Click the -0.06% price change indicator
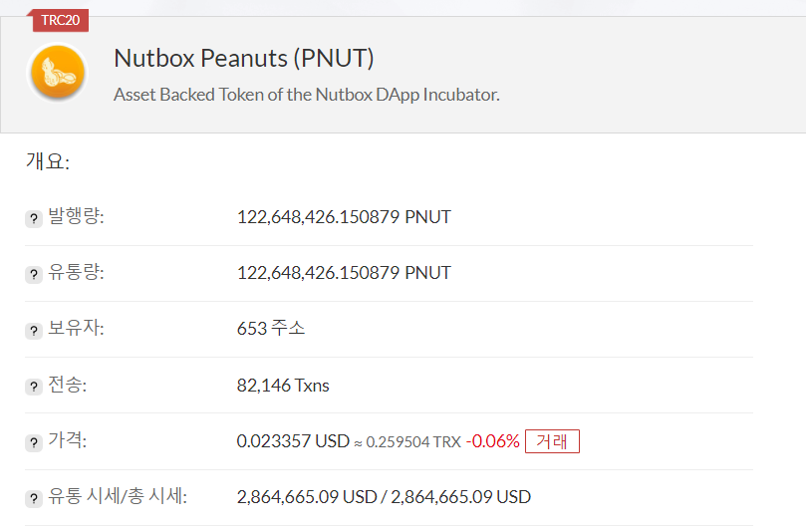 click(x=492, y=441)
